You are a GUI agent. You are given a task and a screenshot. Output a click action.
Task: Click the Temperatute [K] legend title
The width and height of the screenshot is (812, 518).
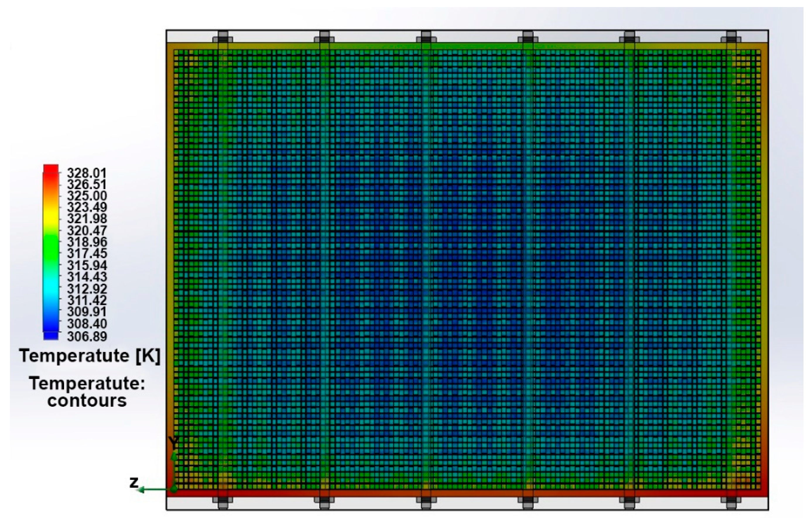(x=89, y=356)
